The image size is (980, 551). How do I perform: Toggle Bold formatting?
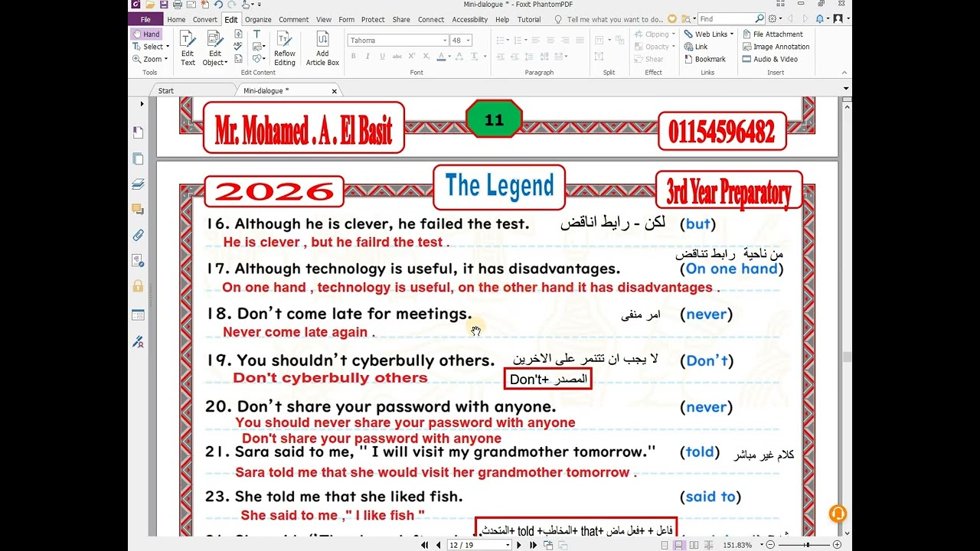(353, 56)
